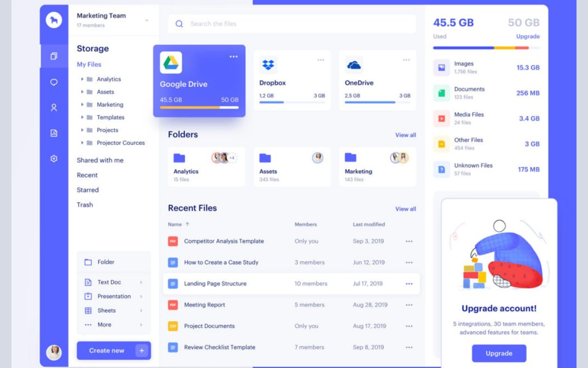Open the chat bubble icon in sidebar
Viewport: 588px width, 368px height.
point(54,82)
